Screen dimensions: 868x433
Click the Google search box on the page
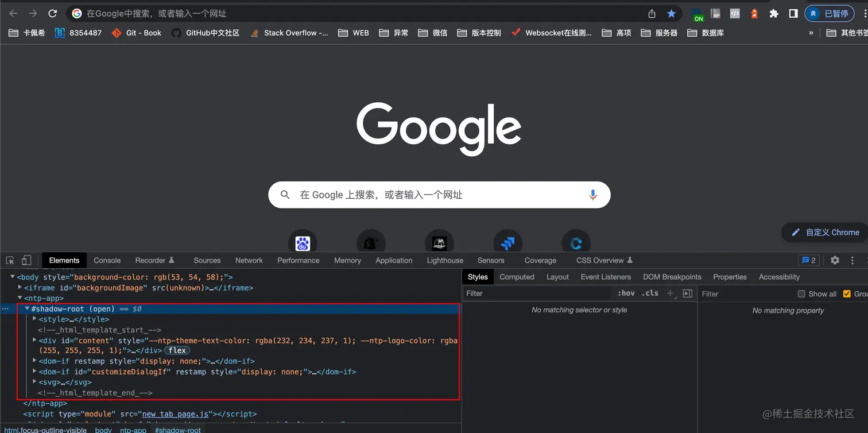click(x=439, y=195)
